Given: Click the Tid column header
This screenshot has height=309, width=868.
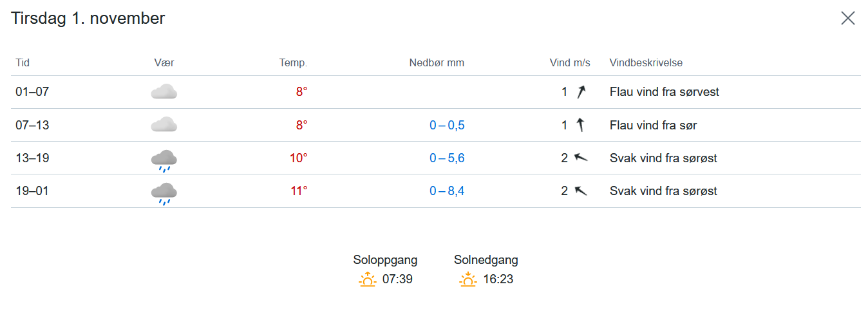Looking at the screenshot, I should point(23,63).
